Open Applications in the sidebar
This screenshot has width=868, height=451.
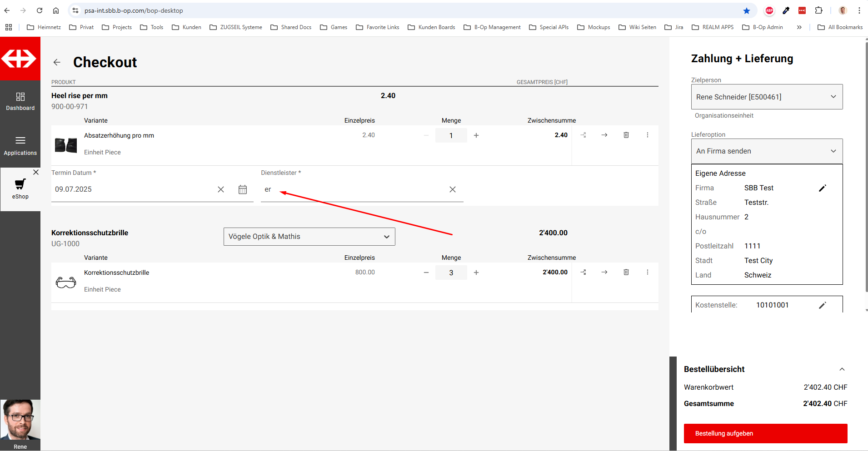pos(20,146)
